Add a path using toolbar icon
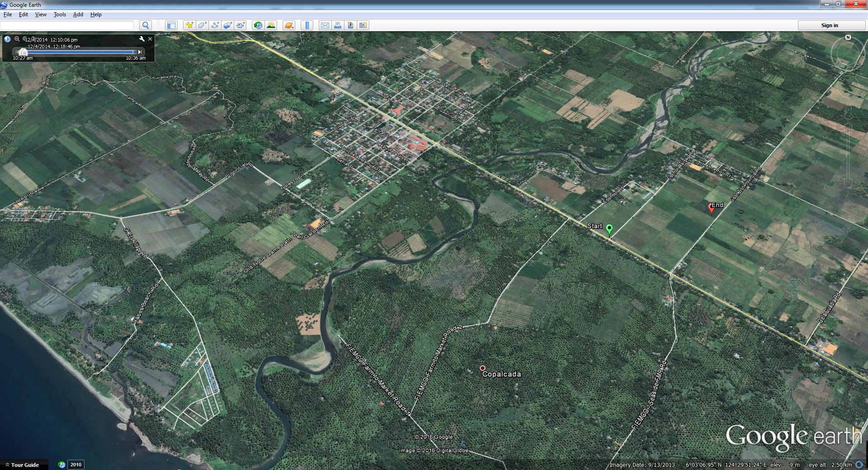 [x=215, y=25]
